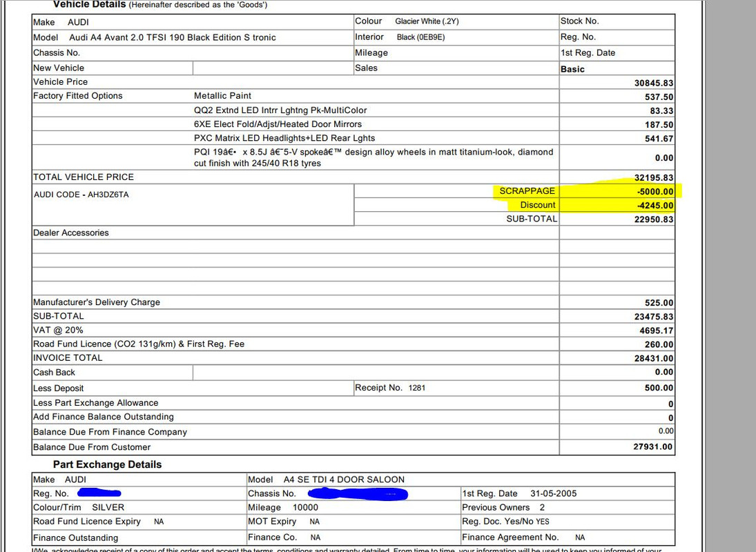
Task: Select the QQ2 Extnd LED Intrr Lghtng line
Action: point(280,110)
